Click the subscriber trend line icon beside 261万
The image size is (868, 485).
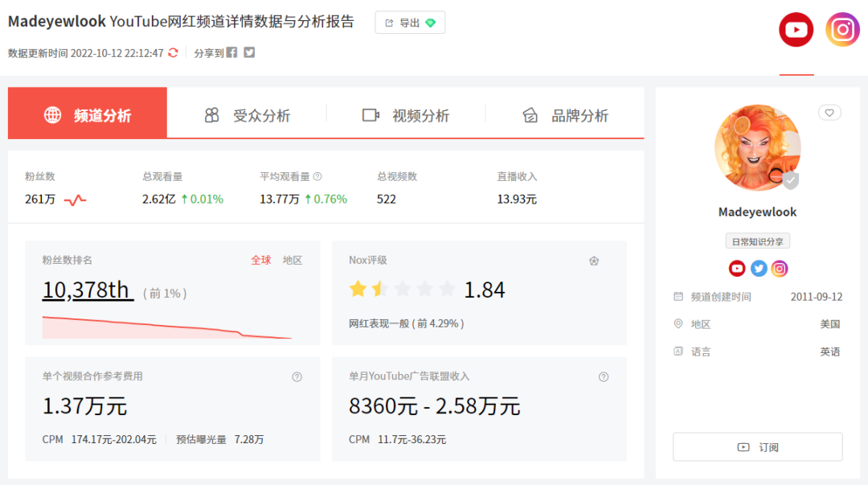tap(76, 199)
